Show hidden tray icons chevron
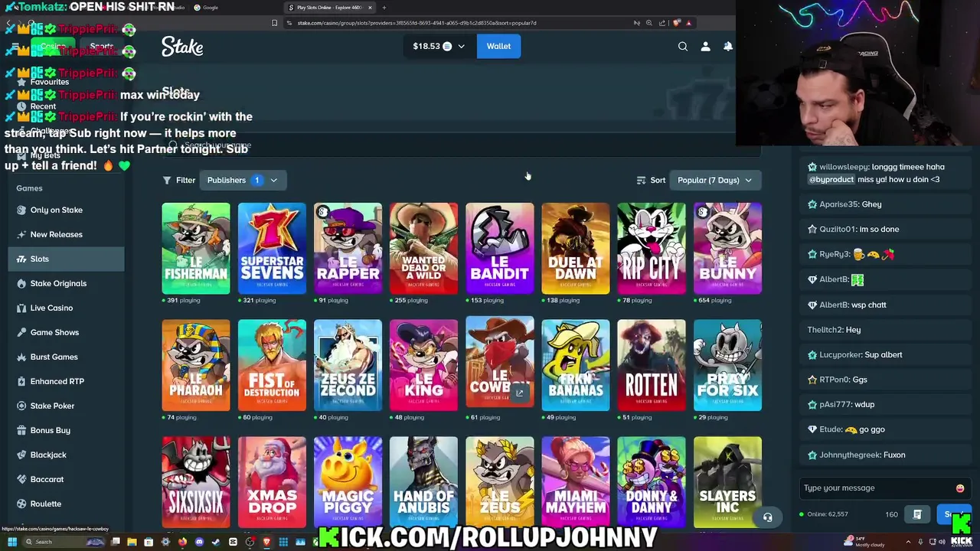 click(908, 542)
